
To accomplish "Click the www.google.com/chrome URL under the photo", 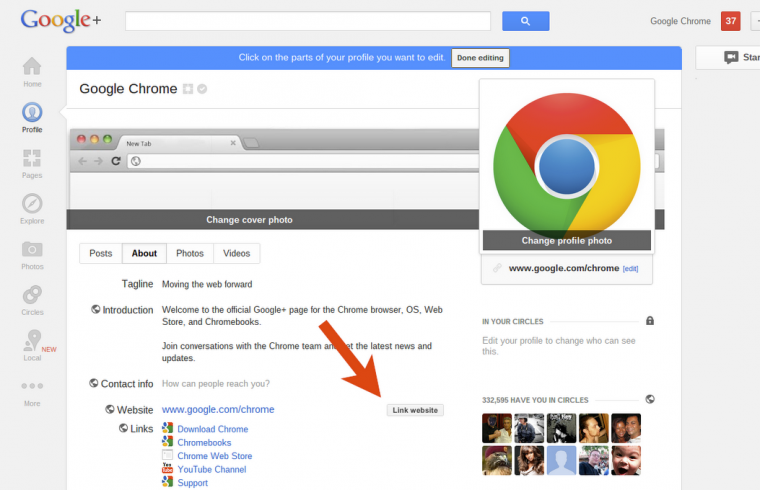I will click(564, 268).
